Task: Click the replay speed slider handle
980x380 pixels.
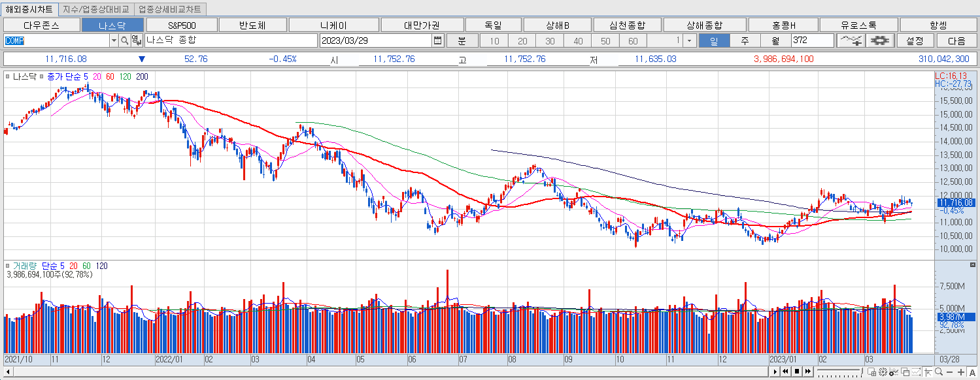Action: click(862, 372)
